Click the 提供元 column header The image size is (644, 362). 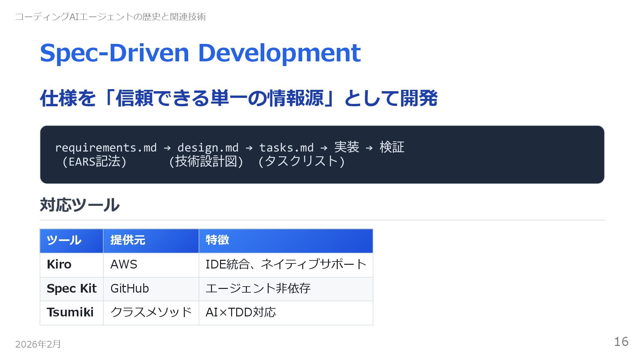point(128,240)
